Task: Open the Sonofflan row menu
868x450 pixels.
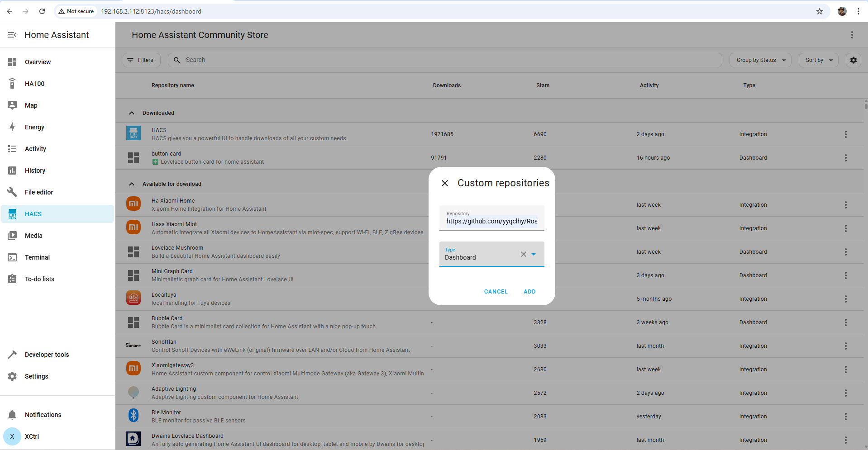Action: click(x=845, y=346)
